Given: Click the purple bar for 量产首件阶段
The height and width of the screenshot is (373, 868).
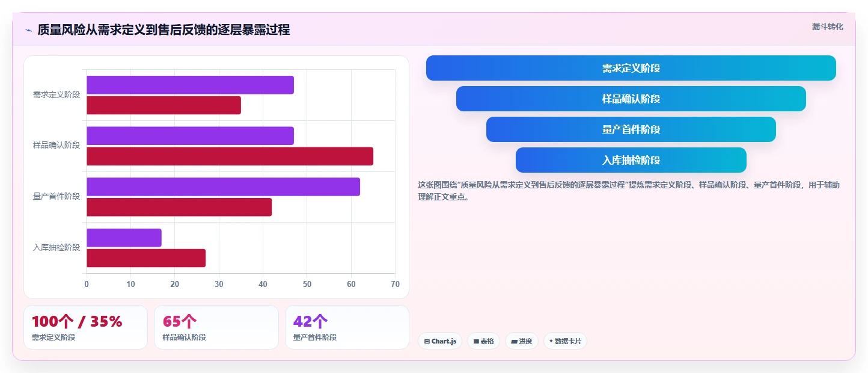Looking at the screenshot, I should click(223, 186).
